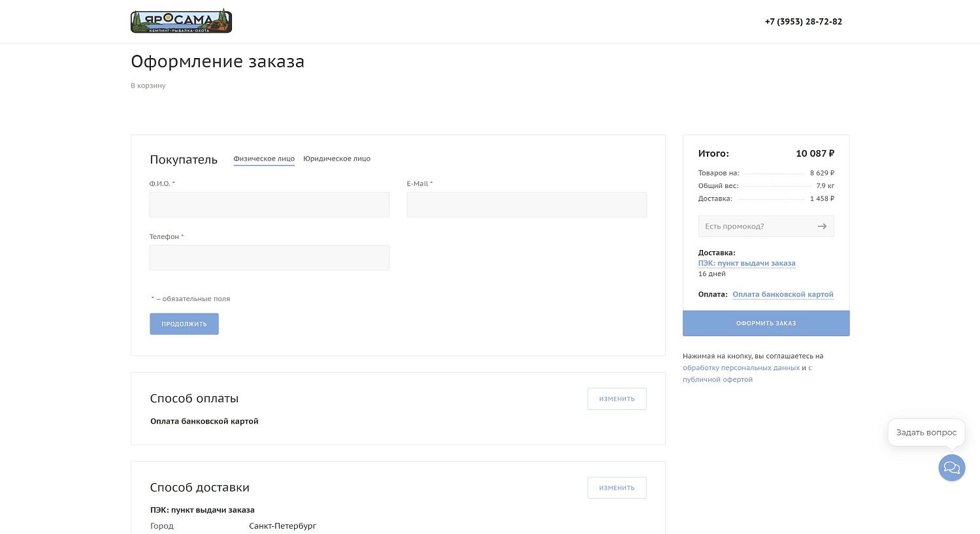This screenshot has width=980, height=534.
Task: Click the promo code input field
Action: pos(755,227)
